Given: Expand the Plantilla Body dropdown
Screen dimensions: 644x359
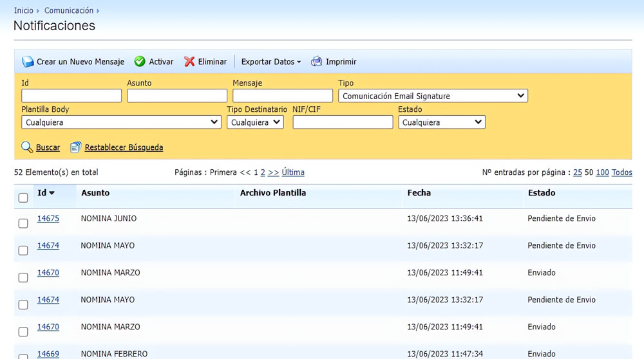Looking at the screenshot, I should (121, 122).
